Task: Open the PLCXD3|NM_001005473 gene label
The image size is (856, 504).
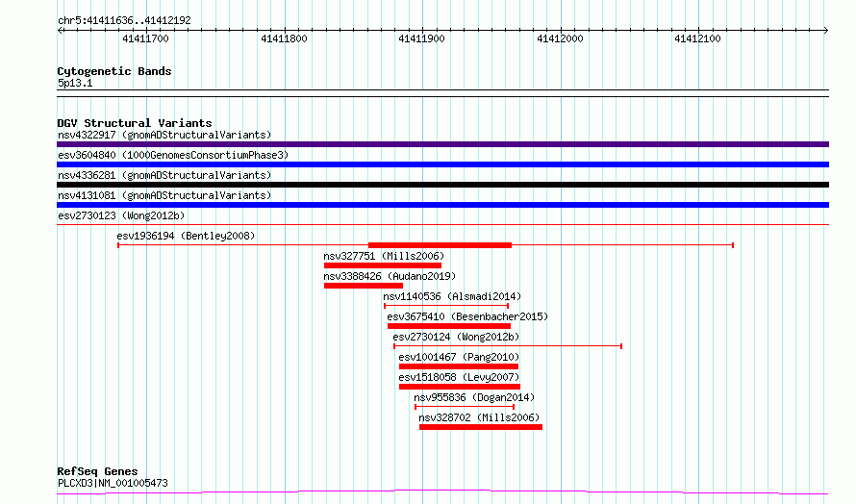Action: point(113,483)
